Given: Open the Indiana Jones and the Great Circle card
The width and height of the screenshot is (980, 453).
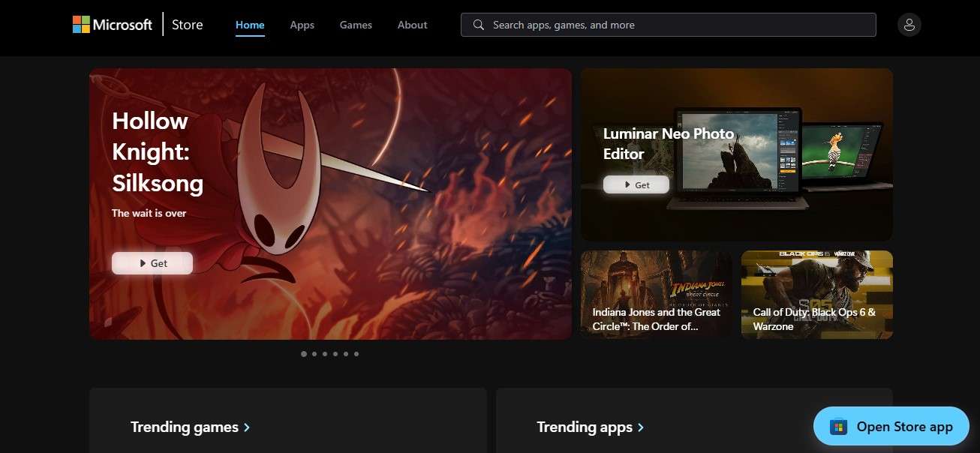Looking at the screenshot, I should (657, 295).
